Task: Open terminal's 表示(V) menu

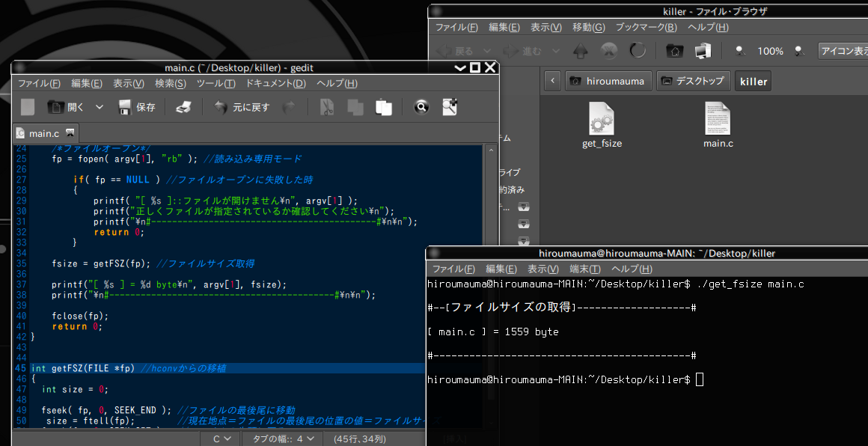Action: click(543, 269)
